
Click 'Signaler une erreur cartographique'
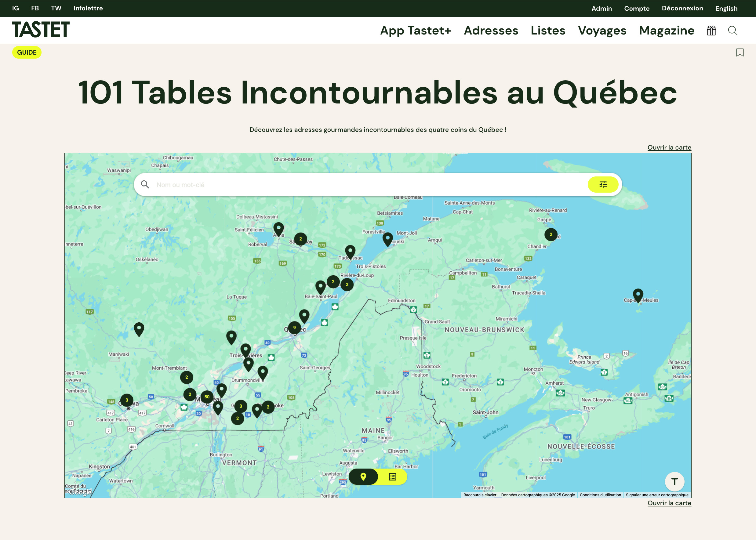pyautogui.click(x=657, y=495)
